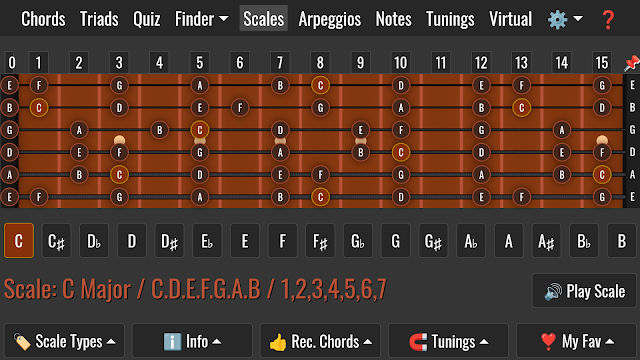Screen dimensions: 640x360
Task: Tap F note on A string fret 8
Action: (320, 175)
